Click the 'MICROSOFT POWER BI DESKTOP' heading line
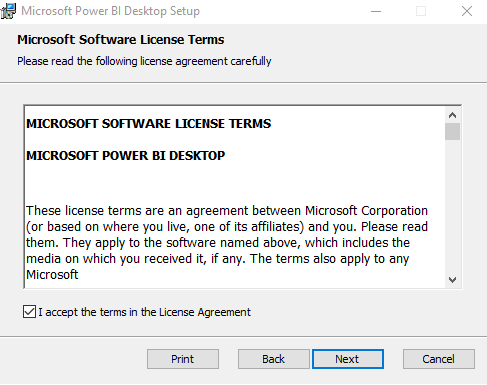 pyautogui.click(x=126, y=156)
